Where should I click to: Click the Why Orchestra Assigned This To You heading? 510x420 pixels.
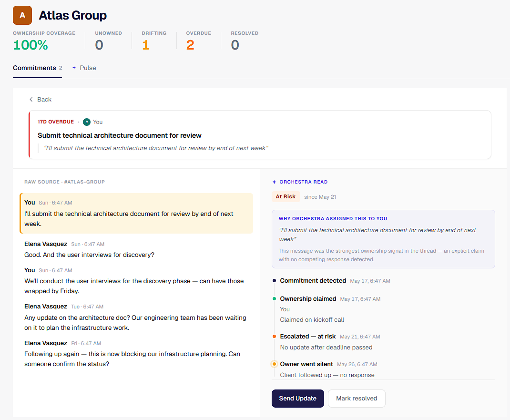(x=333, y=219)
